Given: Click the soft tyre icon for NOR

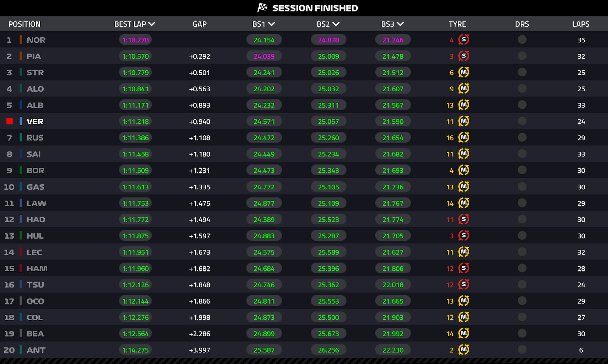Looking at the screenshot, I should click(464, 40).
